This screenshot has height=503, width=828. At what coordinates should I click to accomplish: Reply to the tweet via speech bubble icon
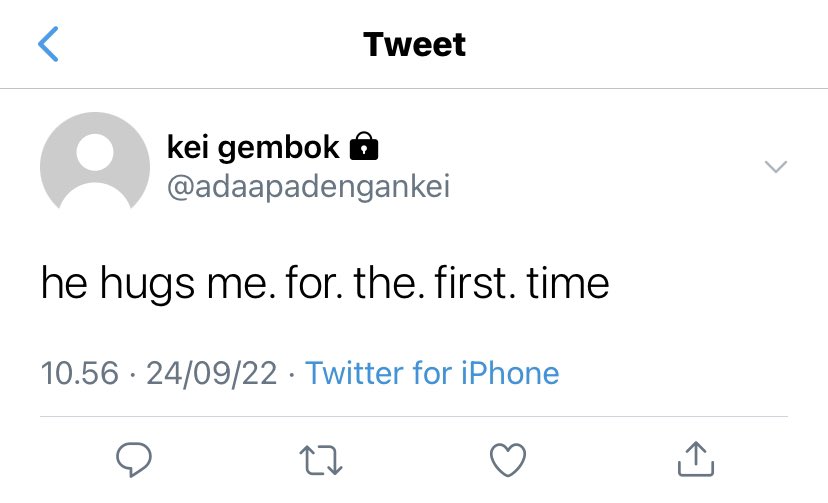(x=134, y=460)
